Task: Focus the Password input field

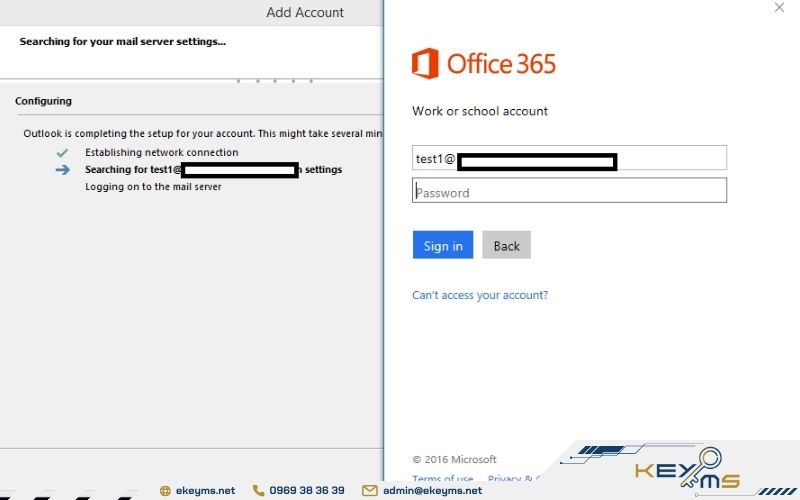Action: click(x=569, y=190)
